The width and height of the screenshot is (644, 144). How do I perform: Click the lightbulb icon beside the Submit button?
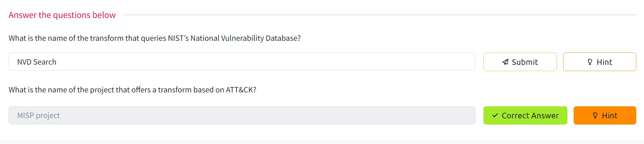coord(590,62)
